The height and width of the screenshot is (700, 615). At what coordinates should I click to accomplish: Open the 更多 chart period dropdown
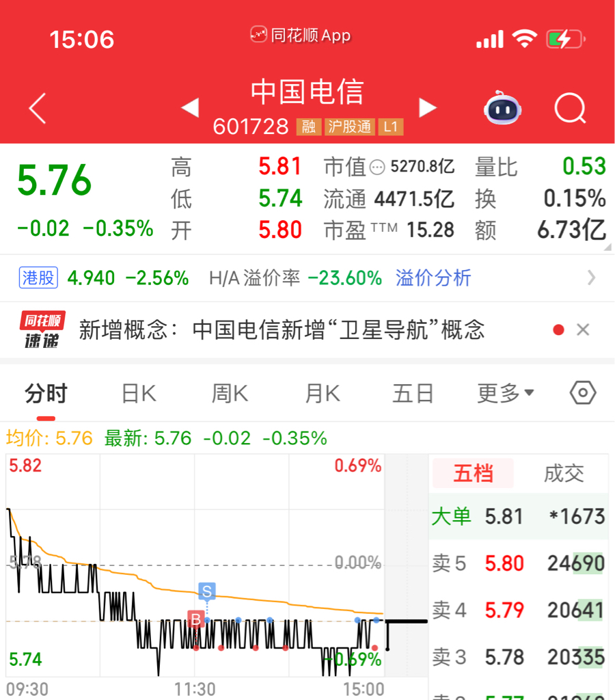505,393
